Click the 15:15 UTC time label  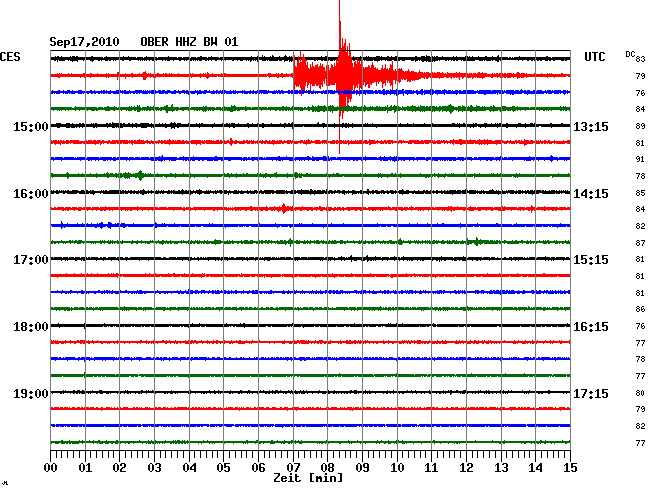(x=591, y=260)
